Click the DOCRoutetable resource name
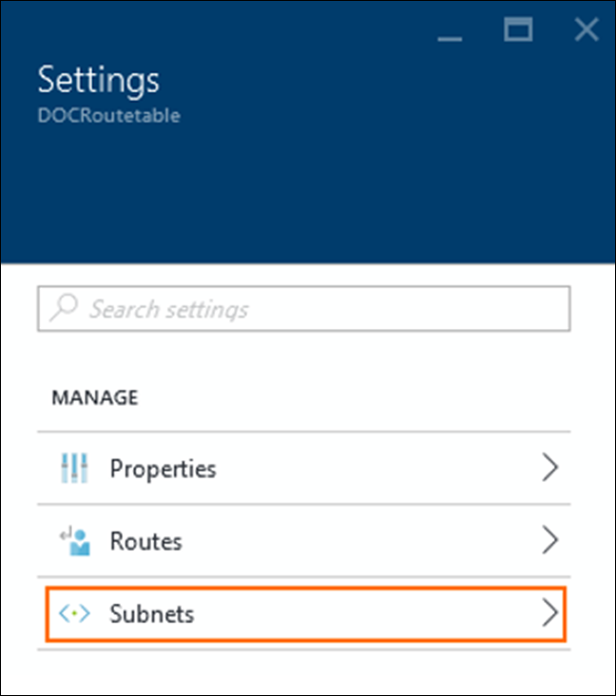The image size is (616, 696). tap(109, 115)
